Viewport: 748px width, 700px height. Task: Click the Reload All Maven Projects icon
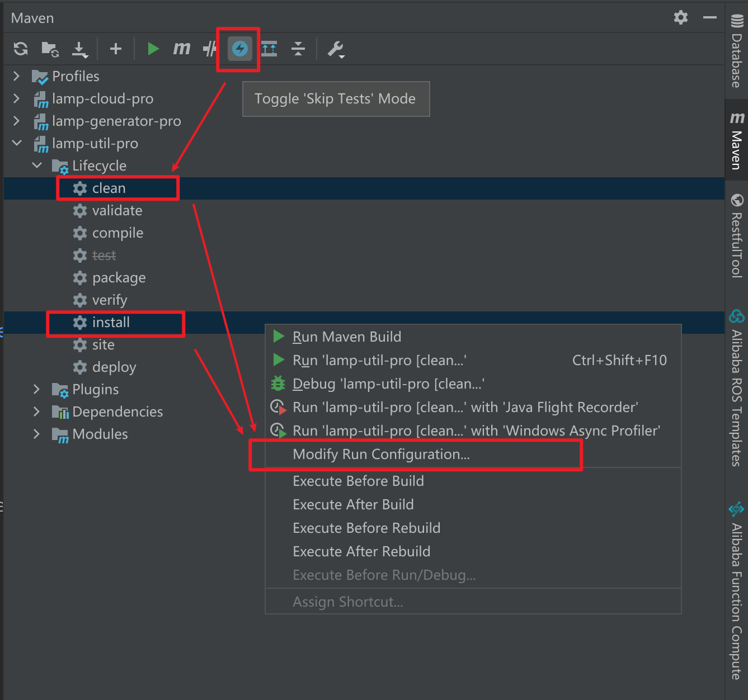coord(21,49)
